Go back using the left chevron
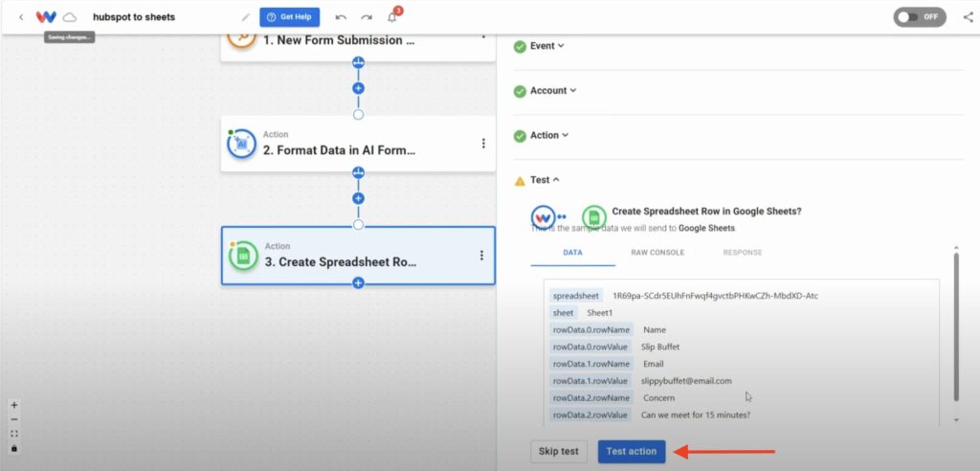The width and height of the screenshot is (980, 471). pyautogui.click(x=21, y=17)
